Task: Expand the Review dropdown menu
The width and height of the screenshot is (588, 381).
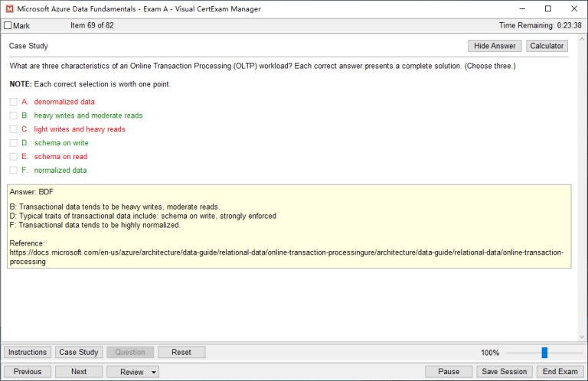Action: click(x=132, y=372)
